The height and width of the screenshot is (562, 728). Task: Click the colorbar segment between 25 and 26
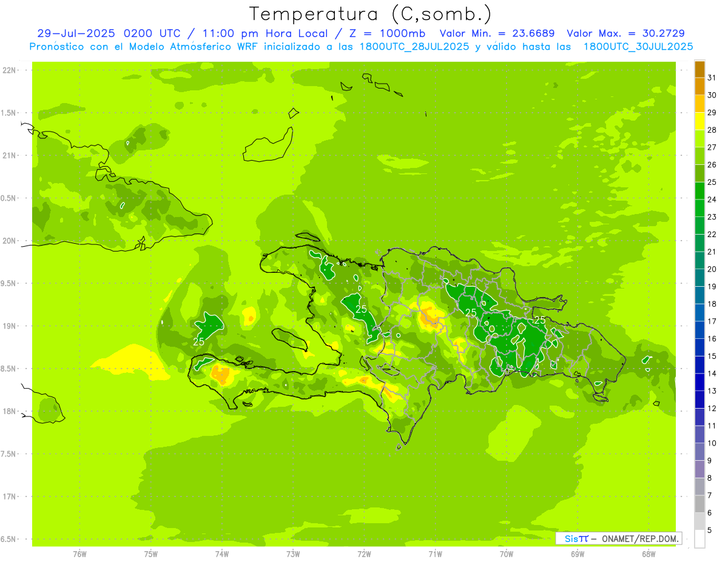click(699, 173)
